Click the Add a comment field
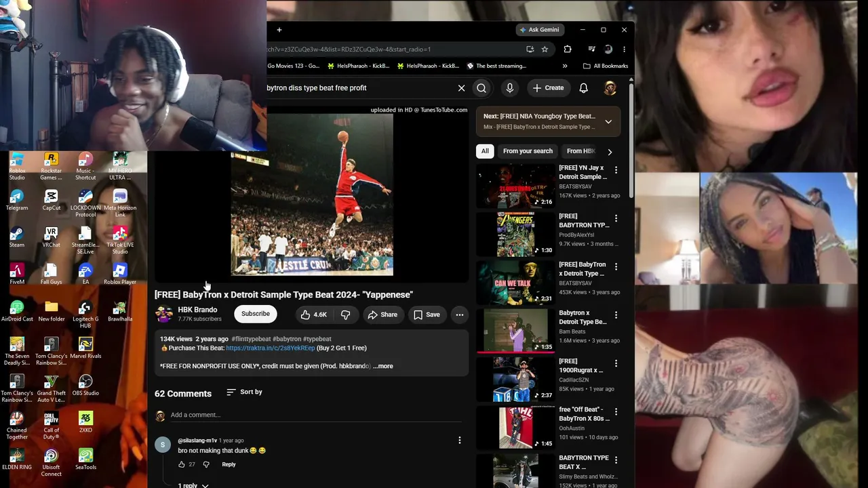The width and height of the screenshot is (868, 488). 316,415
